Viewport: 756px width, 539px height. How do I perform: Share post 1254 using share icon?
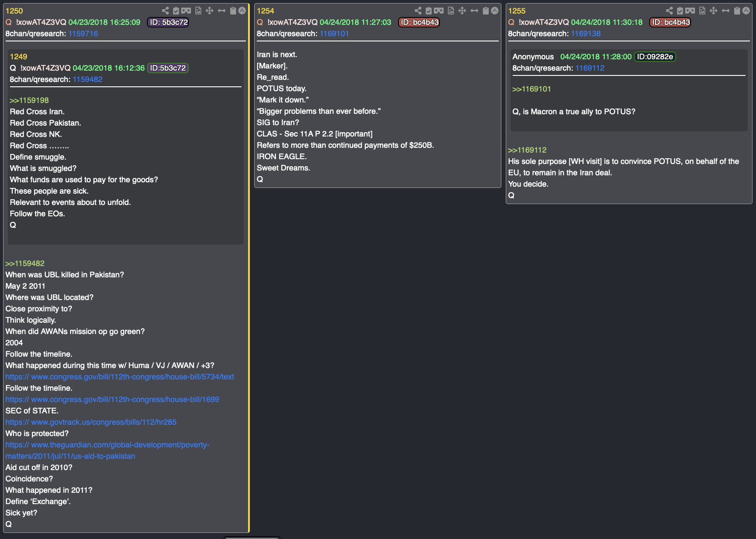418,11
